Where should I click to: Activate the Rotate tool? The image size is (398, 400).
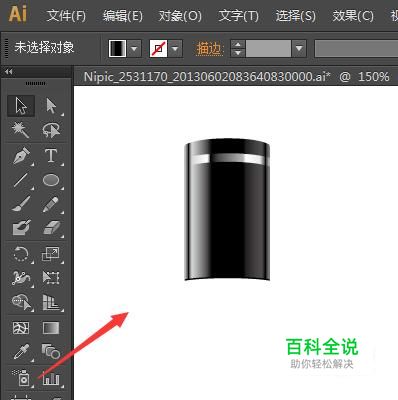(x=21, y=254)
